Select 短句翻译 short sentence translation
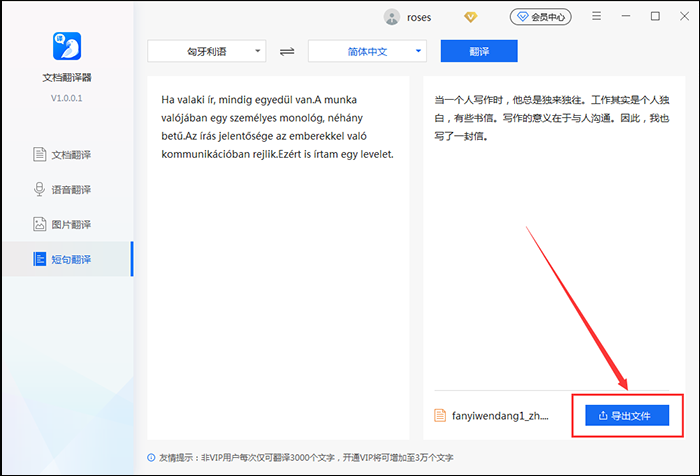The width and height of the screenshot is (700, 476). coord(67,259)
